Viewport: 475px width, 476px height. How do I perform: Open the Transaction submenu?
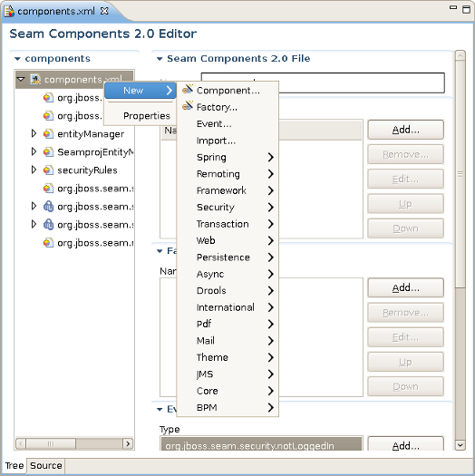228,224
